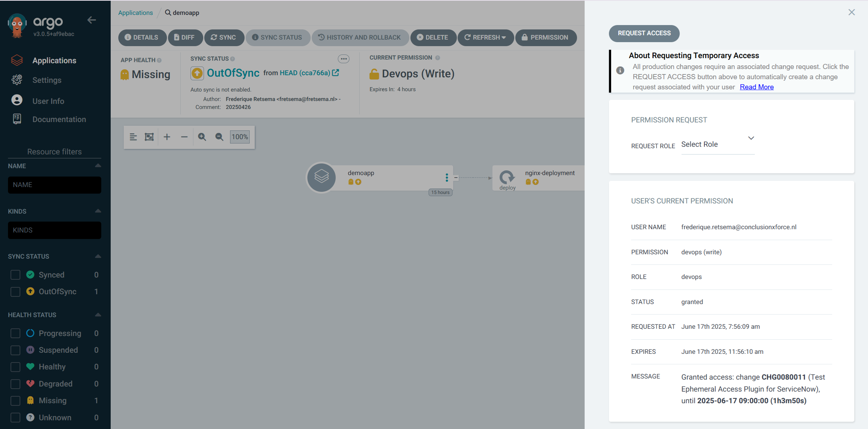Open Documentation in sidebar
The image size is (868, 429).
59,119
